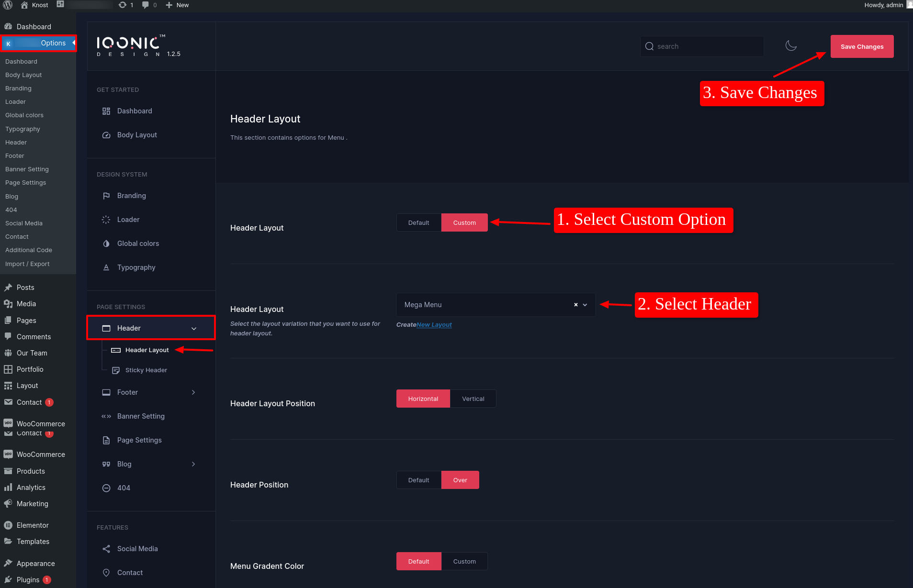Toggle dark mode moon icon
Image resolution: width=913 pixels, height=588 pixels.
791,46
